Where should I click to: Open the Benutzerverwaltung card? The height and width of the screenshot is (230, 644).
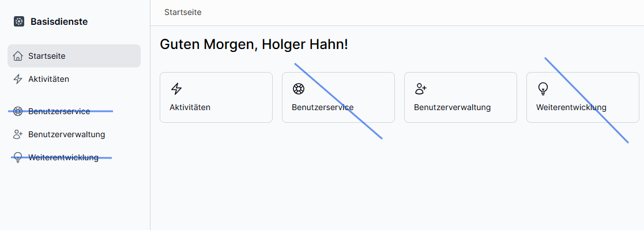(x=461, y=97)
